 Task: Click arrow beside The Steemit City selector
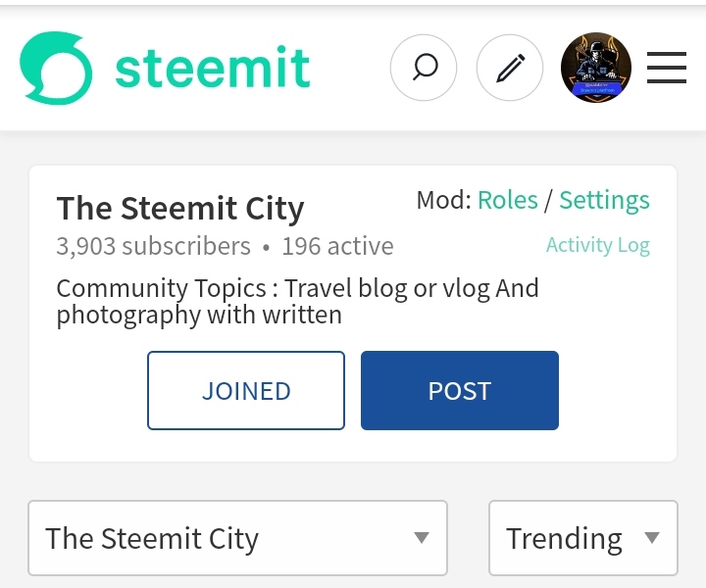click(x=422, y=538)
